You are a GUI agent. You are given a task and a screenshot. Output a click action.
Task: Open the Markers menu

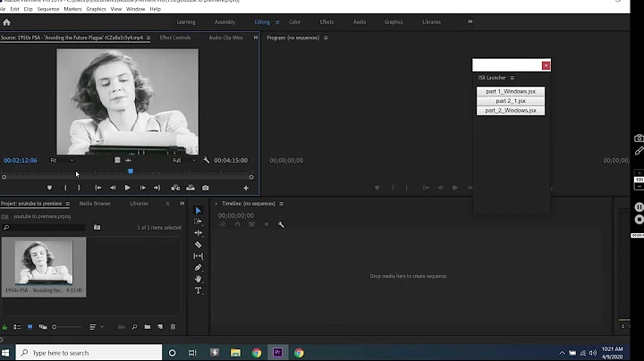click(x=72, y=9)
